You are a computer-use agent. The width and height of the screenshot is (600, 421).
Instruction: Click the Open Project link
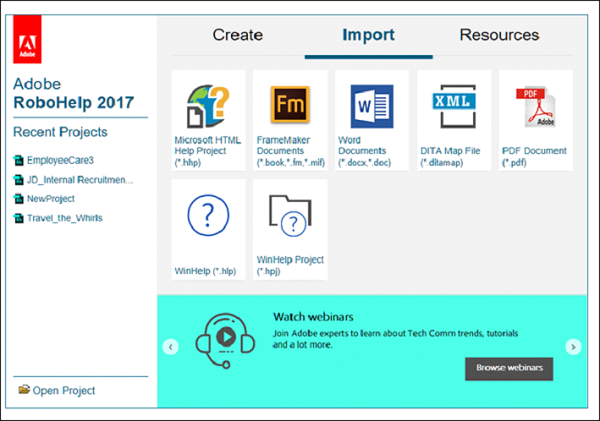63,390
